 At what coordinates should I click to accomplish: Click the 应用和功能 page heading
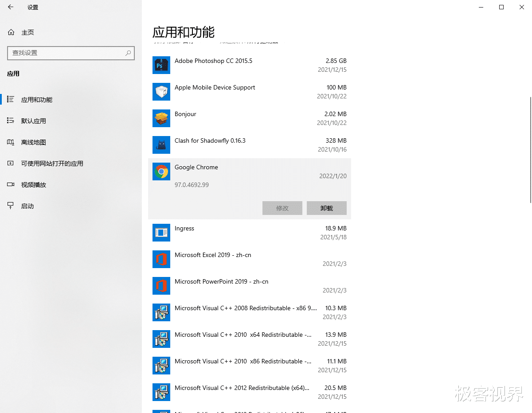coord(184,32)
